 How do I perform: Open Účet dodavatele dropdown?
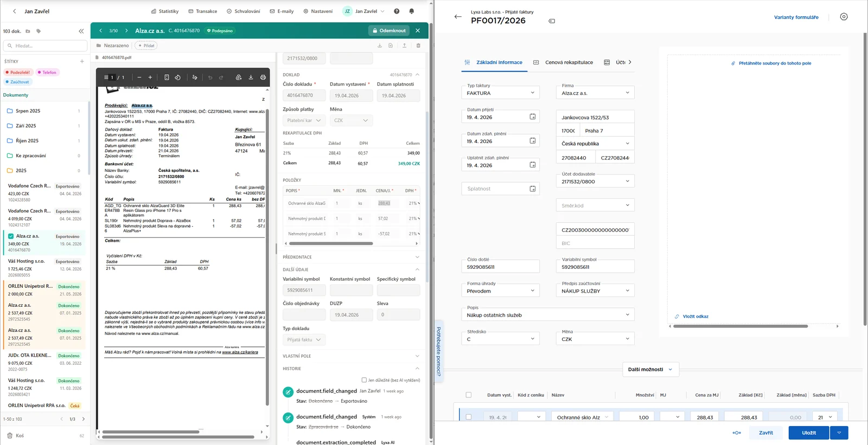pos(595,181)
